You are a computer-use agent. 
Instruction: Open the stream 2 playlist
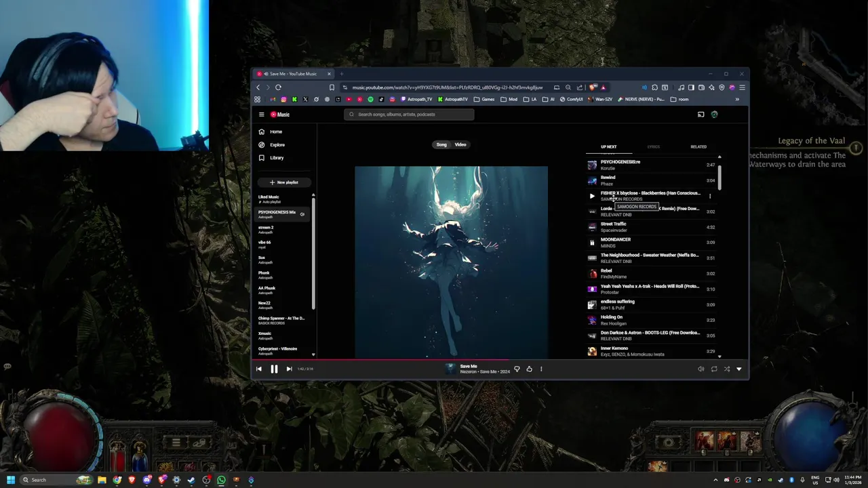[x=281, y=230]
